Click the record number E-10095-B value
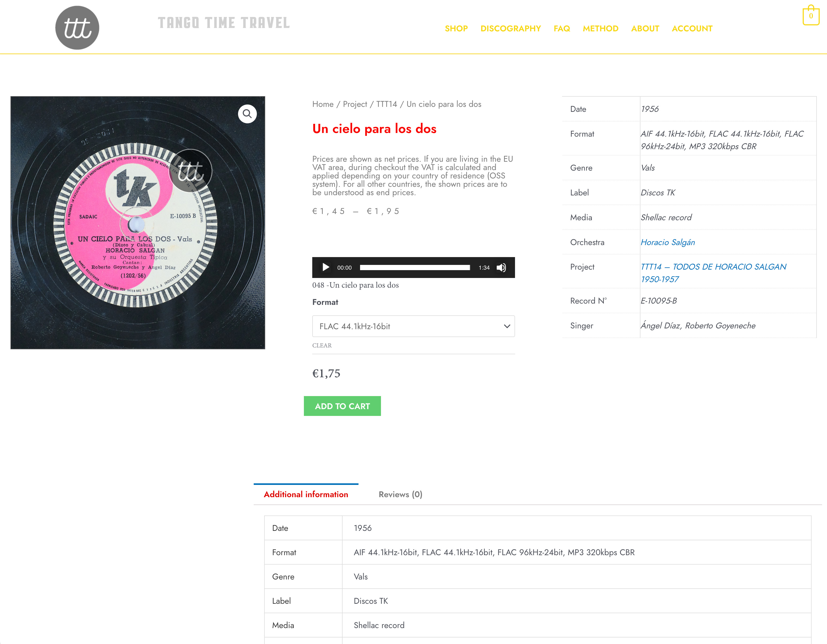Screen dimensions: 827x644 (658, 301)
